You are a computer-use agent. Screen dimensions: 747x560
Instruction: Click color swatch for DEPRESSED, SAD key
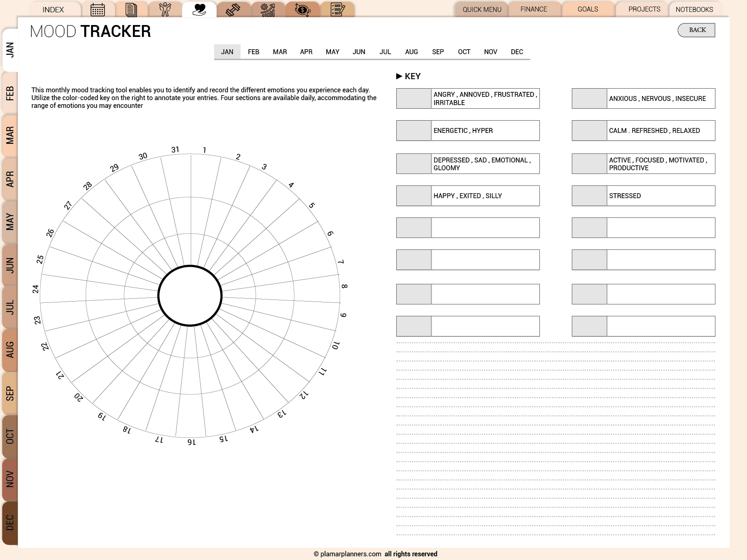414,164
